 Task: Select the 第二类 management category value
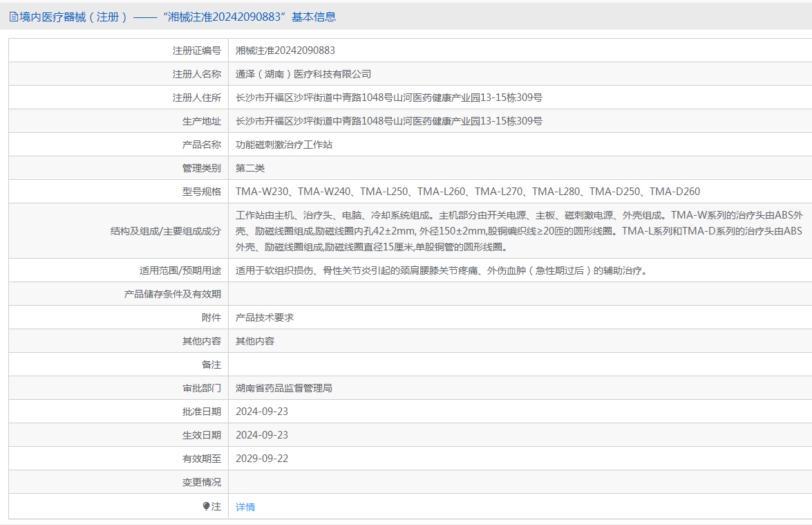tap(250, 168)
